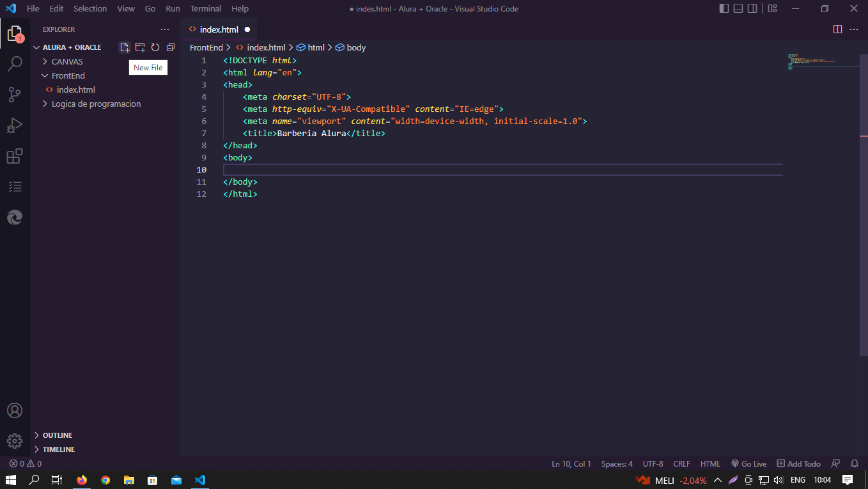Click the FrontEnd breadcrumb

point(206,47)
